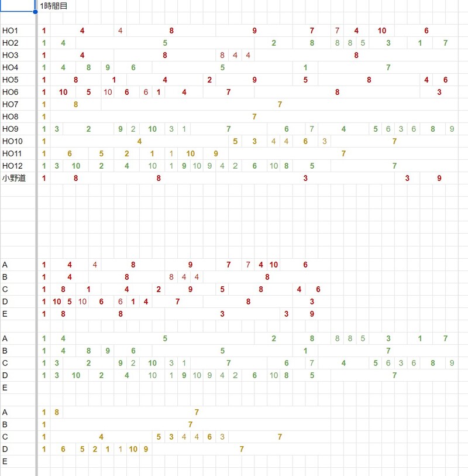
Task: Click the 3 in row HO6
Action: (439, 92)
